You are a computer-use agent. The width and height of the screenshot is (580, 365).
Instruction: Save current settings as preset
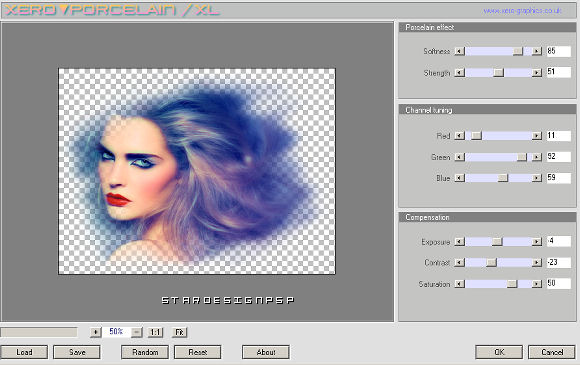point(77,352)
